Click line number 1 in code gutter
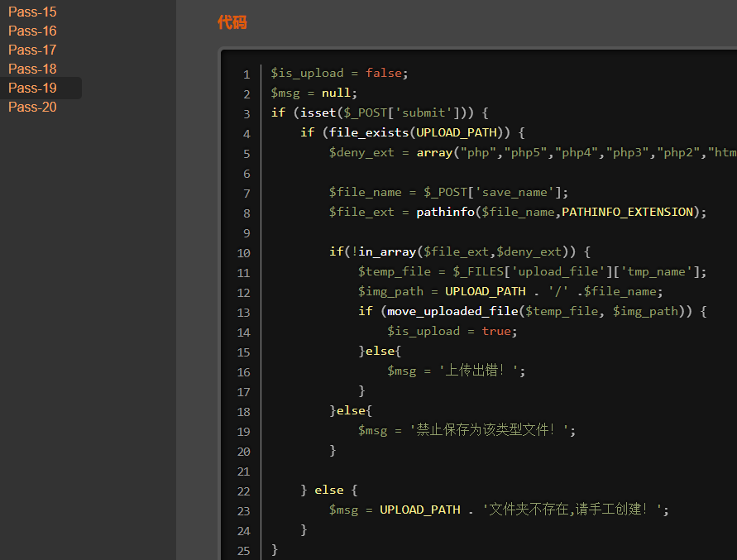The height and width of the screenshot is (560, 737). [246, 74]
